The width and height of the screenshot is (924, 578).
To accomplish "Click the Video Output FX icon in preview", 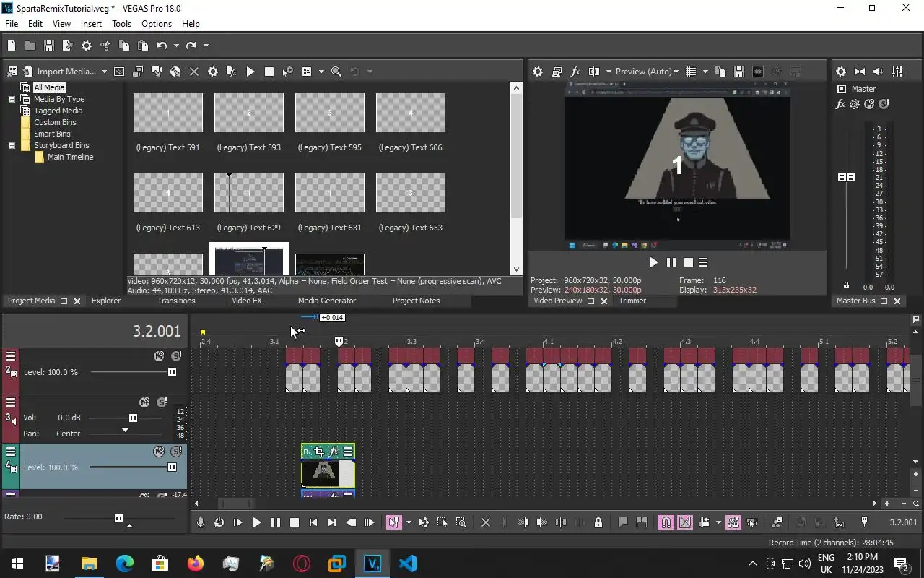I will tap(575, 72).
